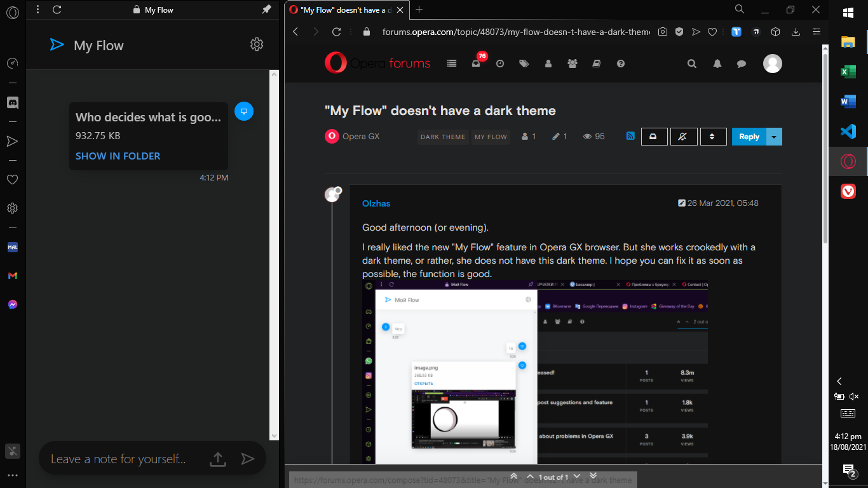Open the MAL sidebar shortcut

click(12, 247)
